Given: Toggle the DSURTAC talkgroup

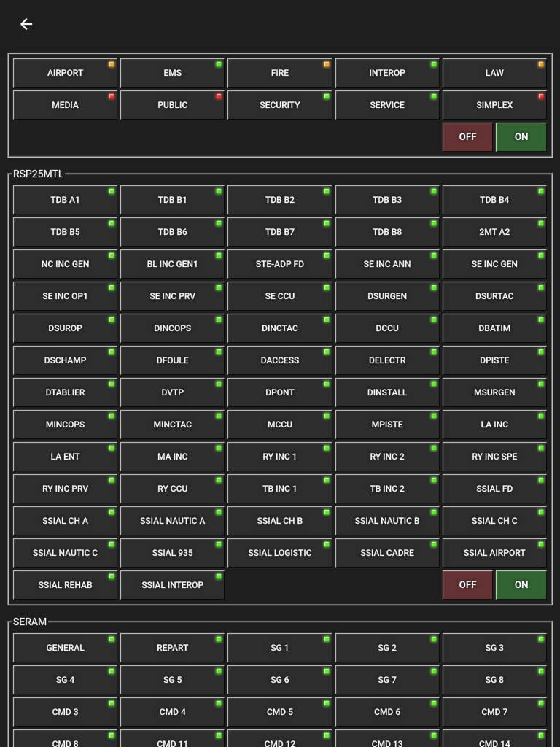Looking at the screenshot, I should click(494, 296).
